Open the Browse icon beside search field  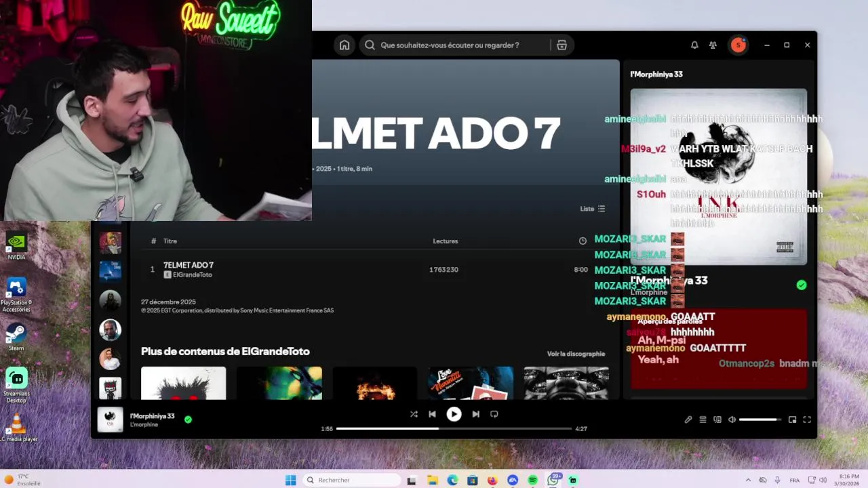[561, 45]
